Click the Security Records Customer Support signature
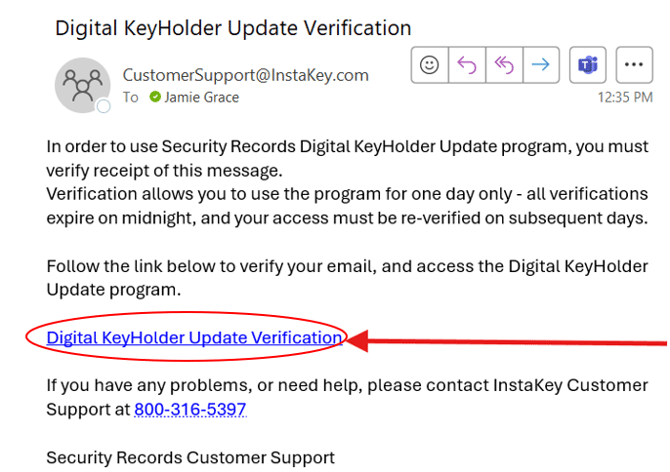This screenshot has height=472, width=670. (x=190, y=458)
